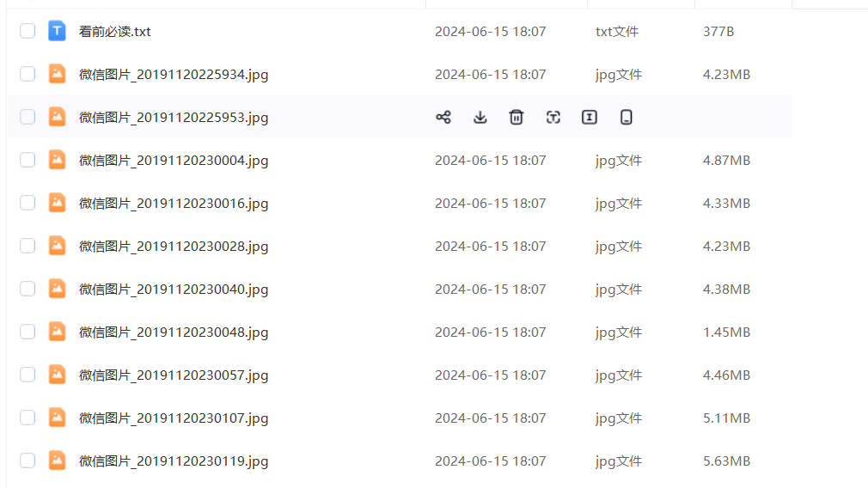Open the file 看前必读.txt
The image size is (868, 488).
(115, 32)
